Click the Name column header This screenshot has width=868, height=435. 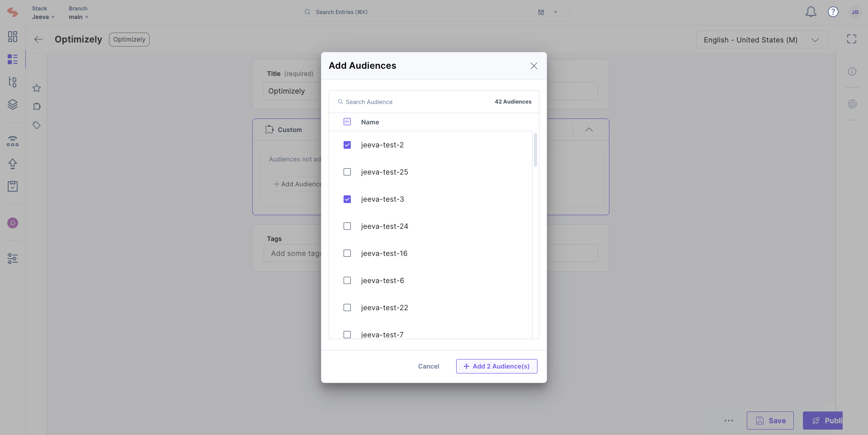click(x=370, y=122)
